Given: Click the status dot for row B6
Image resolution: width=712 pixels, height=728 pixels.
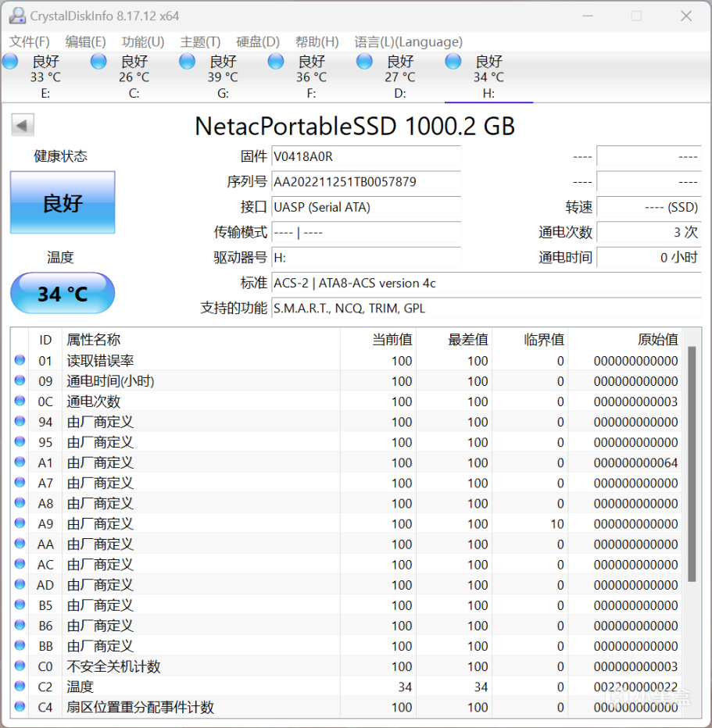Looking at the screenshot, I should pyautogui.click(x=20, y=625).
